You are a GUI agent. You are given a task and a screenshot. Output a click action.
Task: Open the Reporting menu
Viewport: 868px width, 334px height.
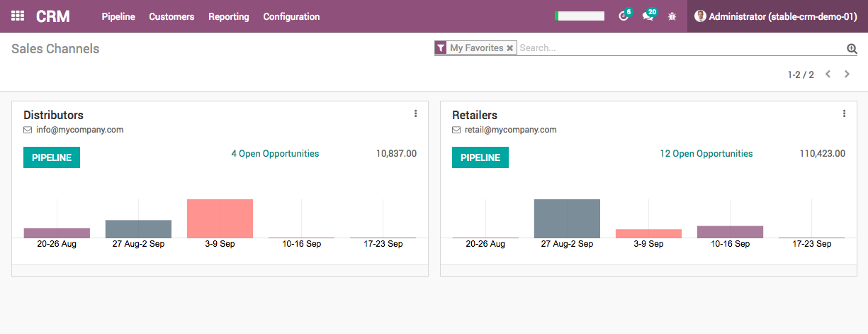(x=228, y=16)
